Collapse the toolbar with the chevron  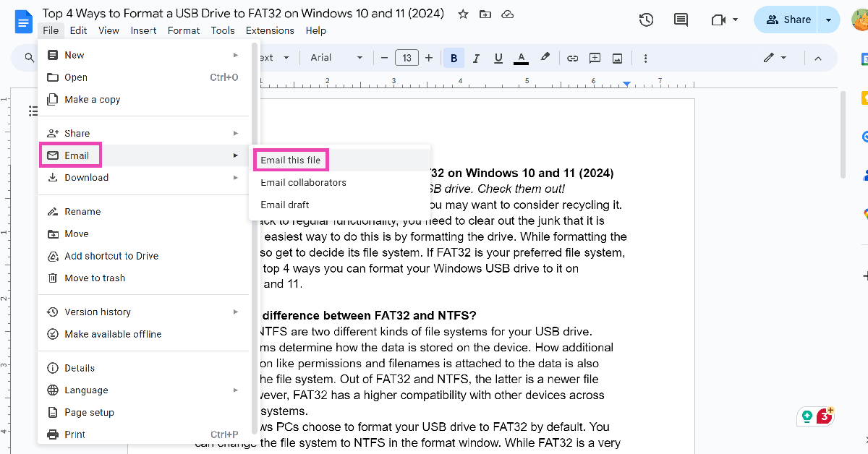click(x=818, y=58)
